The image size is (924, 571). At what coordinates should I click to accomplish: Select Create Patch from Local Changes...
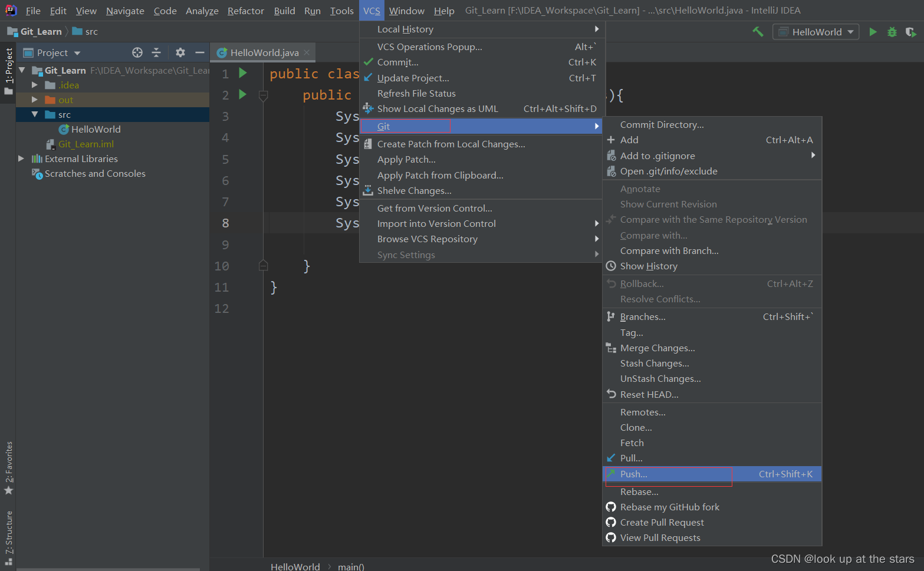[481, 144]
